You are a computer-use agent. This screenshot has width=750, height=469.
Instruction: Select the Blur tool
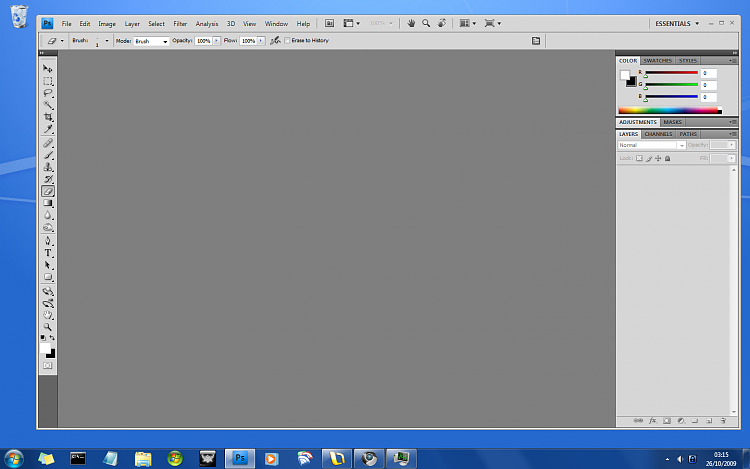[47, 215]
